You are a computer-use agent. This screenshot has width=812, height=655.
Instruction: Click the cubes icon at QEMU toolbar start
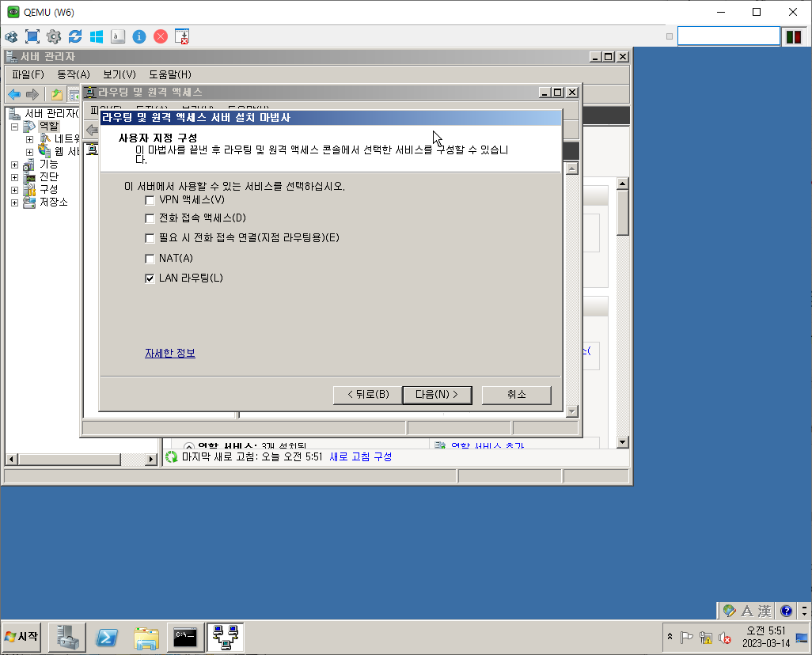click(11, 36)
